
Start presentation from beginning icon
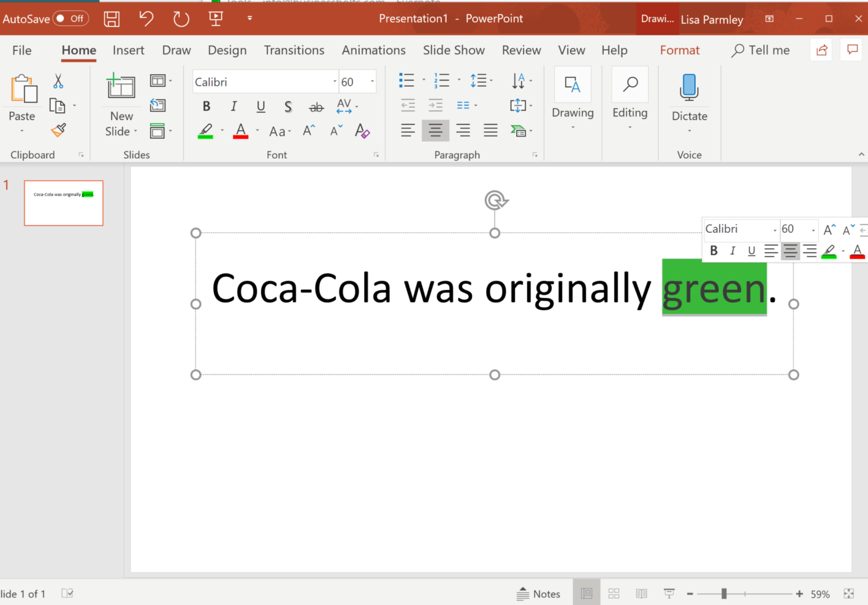tap(216, 19)
